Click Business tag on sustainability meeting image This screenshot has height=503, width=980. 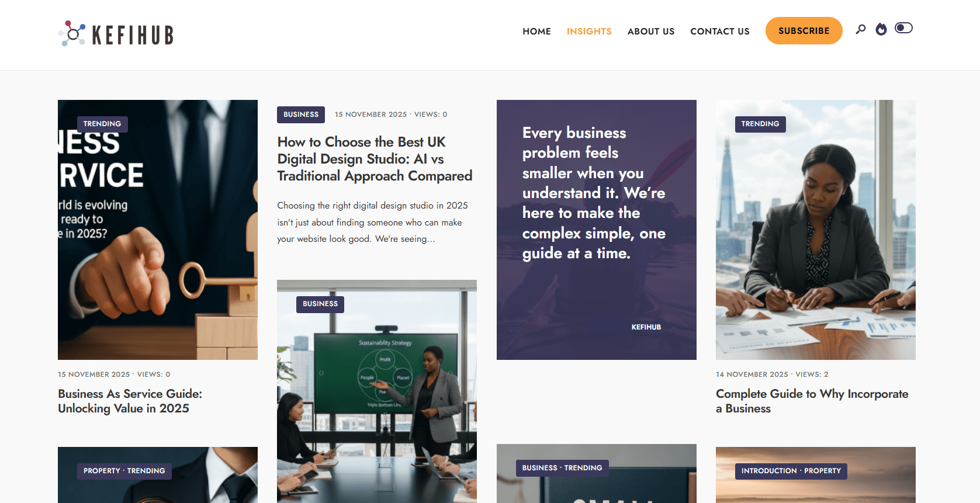(x=320, y=304)
